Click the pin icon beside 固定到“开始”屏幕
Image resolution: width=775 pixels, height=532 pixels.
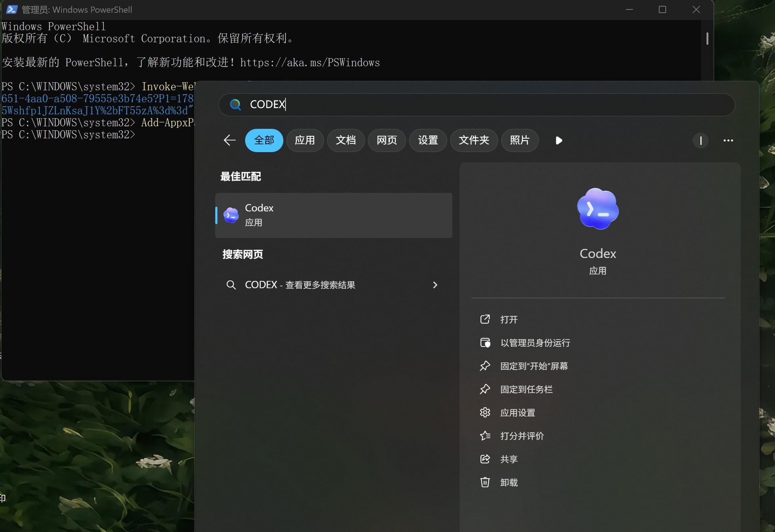pyautogui.click(x=485, y=366)
